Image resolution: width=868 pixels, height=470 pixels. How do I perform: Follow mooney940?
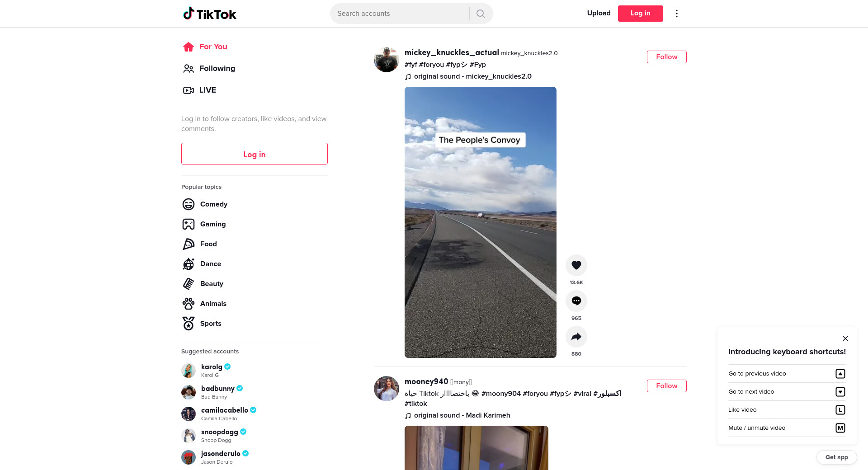[x=666, y=386]
